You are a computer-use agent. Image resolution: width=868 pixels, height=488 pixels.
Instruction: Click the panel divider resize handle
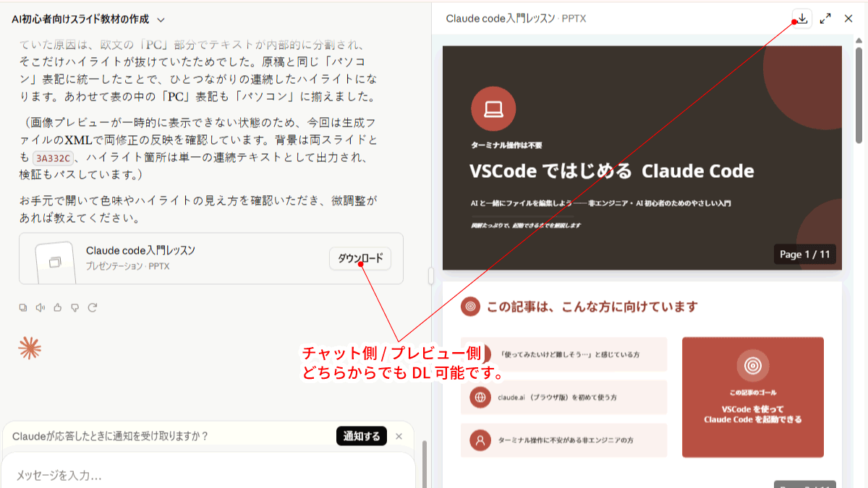click(431, 276)
